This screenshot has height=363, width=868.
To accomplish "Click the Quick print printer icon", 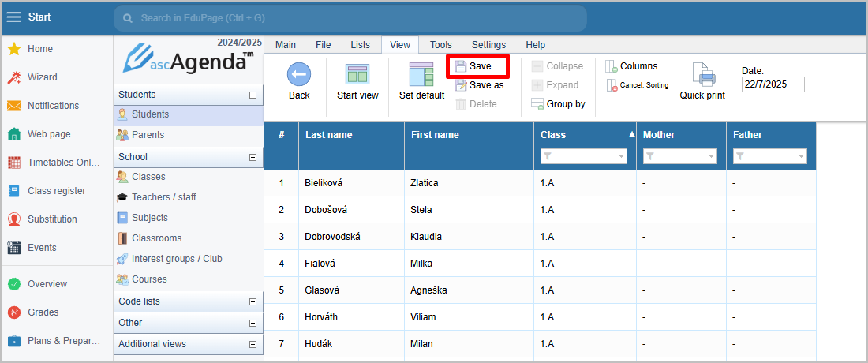I will click(x=702, y=75).
